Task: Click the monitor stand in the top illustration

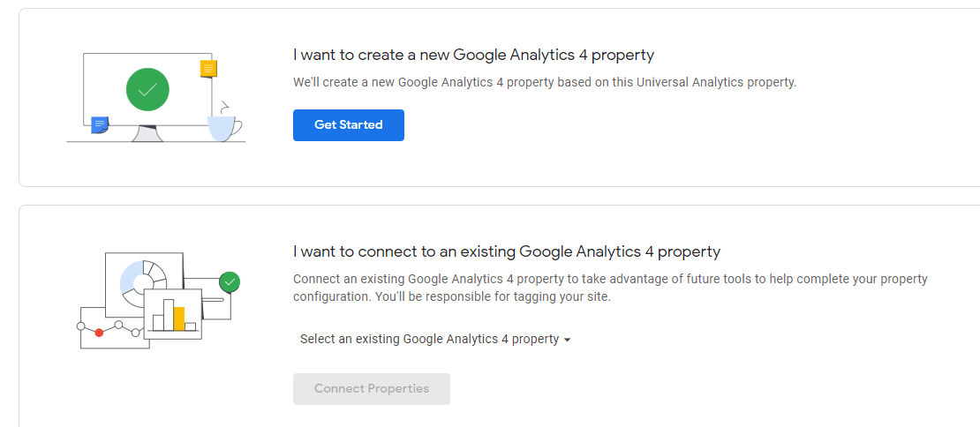Action: pyautogui.click(x=147, y=132)
